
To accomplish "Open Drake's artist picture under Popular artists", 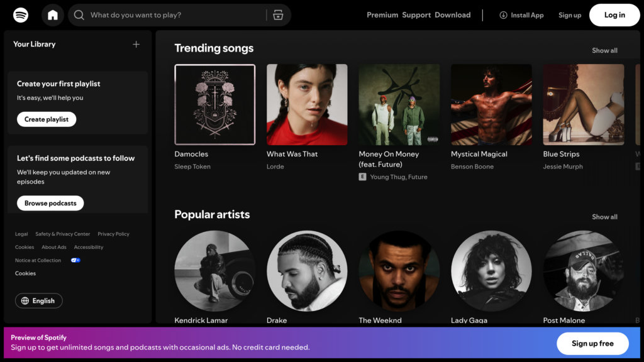I will point(306,270).
